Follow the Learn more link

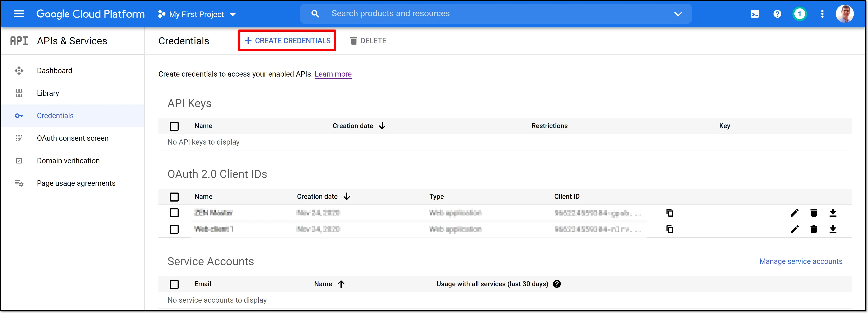pos(333,74)
